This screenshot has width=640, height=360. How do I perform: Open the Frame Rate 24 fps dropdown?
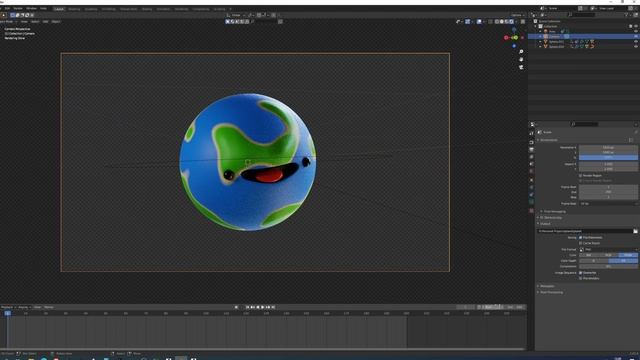coord(608,203)
